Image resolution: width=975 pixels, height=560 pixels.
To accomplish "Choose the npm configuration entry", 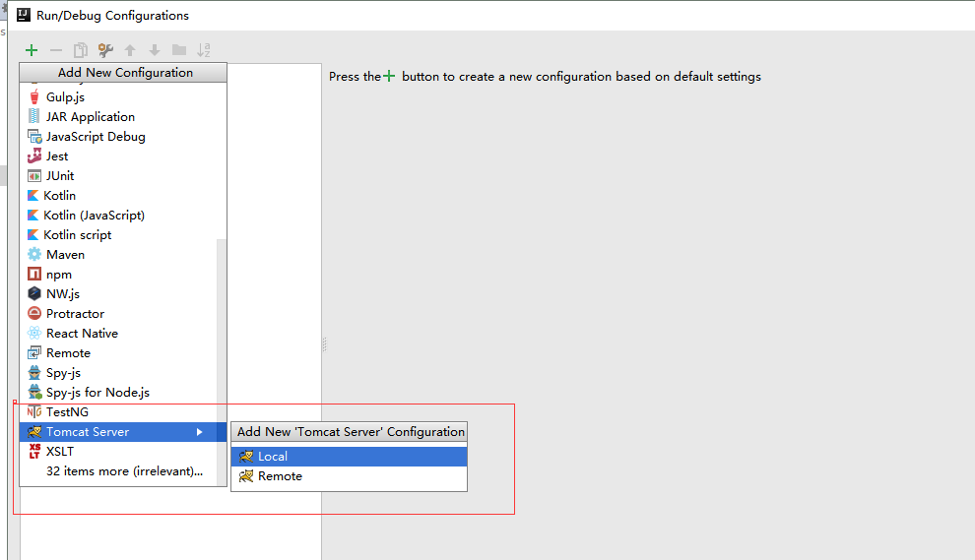I will click(x=118, y=275).
